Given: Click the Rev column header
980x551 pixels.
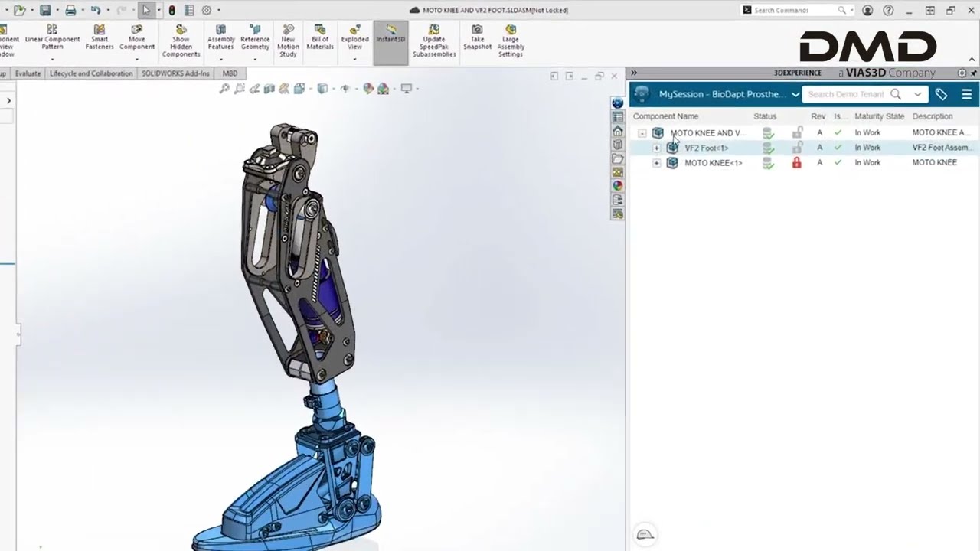Looking at the screenshot, I should [x=818, y=116].
